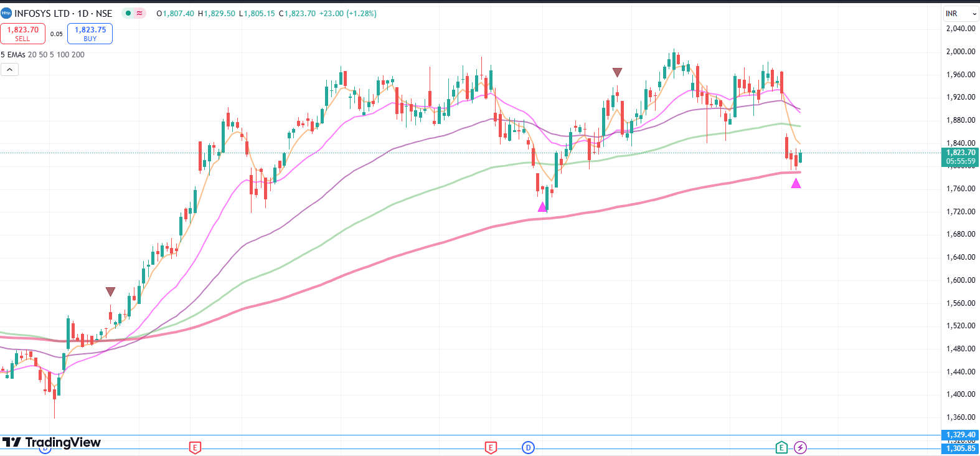Viewport: 980px width, 456px height.
Task: Click the +23.00 (+1.28%) change text
Action: (348, 13)
